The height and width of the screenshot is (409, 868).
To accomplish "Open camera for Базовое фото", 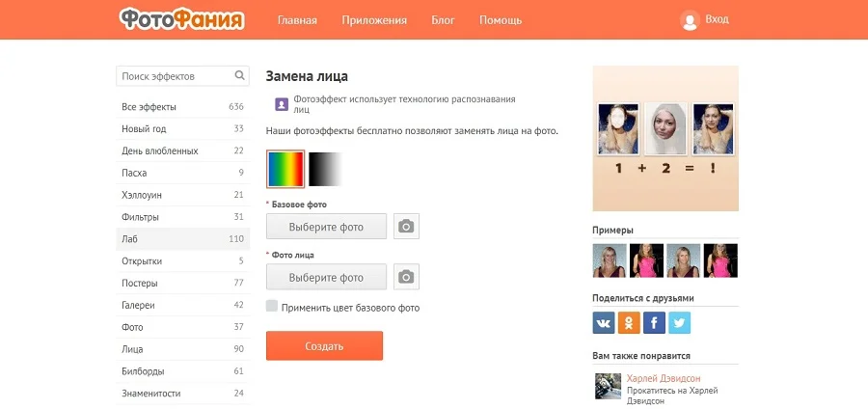I will [406, 227].
